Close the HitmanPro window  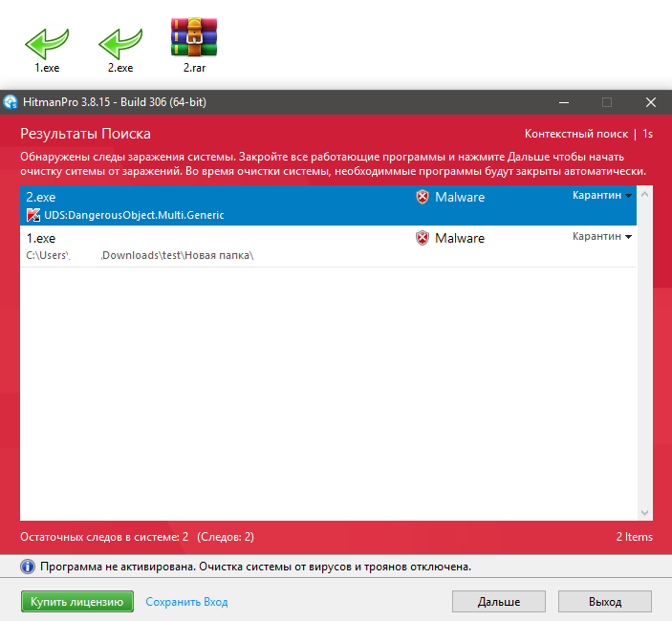click(x=651, y=102)
